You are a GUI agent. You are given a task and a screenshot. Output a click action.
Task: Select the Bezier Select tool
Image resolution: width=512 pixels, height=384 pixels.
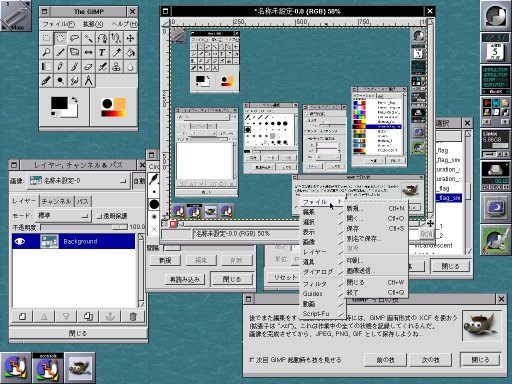[x=102, y=38]
